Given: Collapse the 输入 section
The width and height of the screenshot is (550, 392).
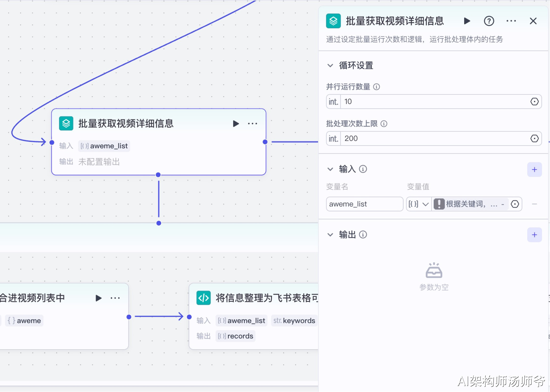Looking at the screenshot, I should 330,169.
